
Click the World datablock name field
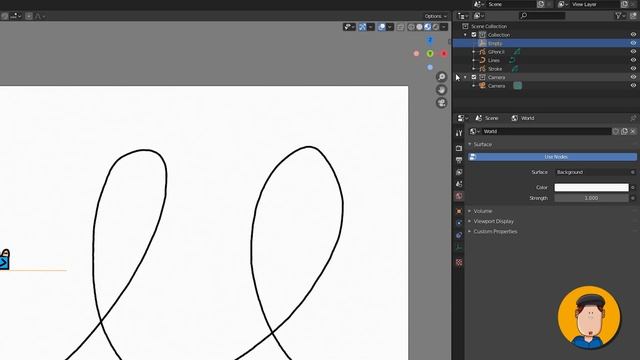[x=546, y=131]
